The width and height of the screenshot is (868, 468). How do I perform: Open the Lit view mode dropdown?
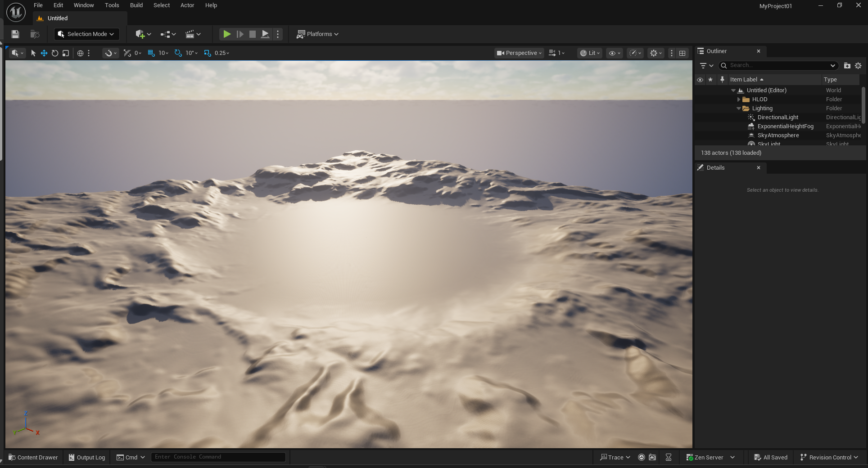coord(590,53)
